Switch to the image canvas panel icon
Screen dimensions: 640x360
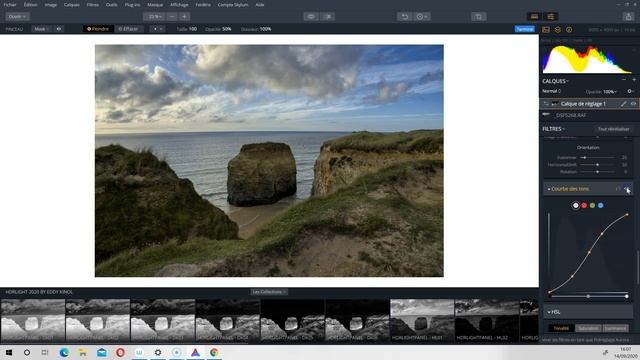tap(546, 30)
